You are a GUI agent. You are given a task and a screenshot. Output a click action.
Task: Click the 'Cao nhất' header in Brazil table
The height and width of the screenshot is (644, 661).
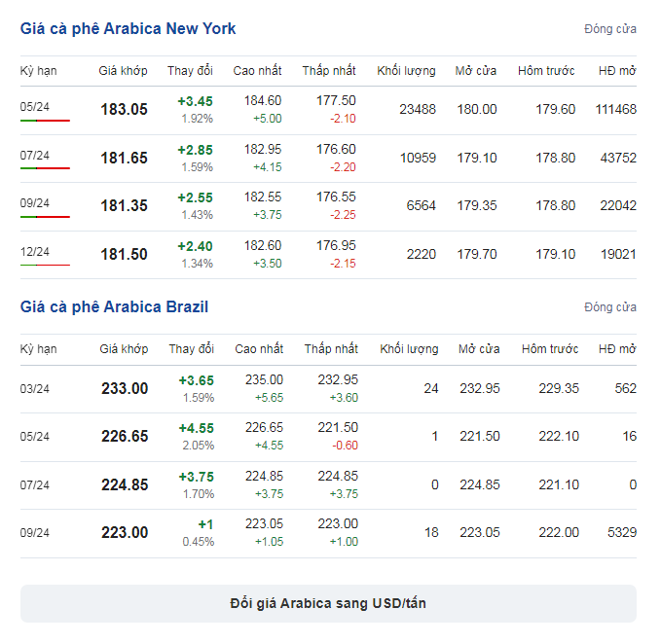(x=259, y=349)
